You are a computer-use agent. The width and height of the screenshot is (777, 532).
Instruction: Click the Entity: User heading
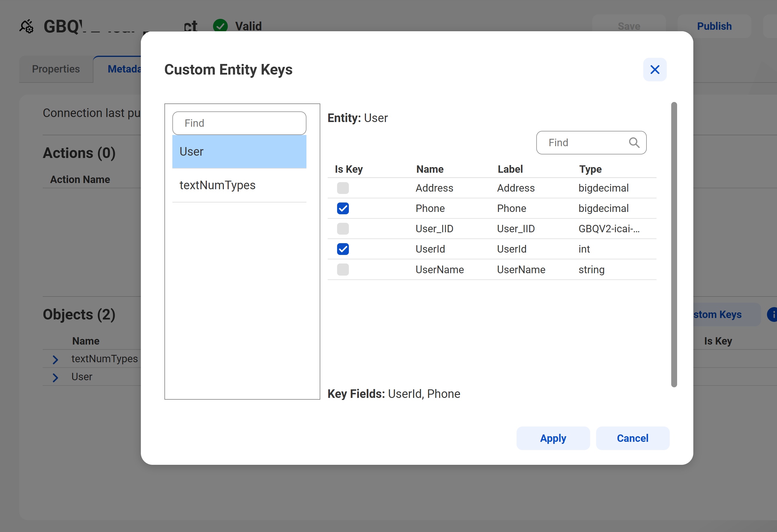[357, 118]
